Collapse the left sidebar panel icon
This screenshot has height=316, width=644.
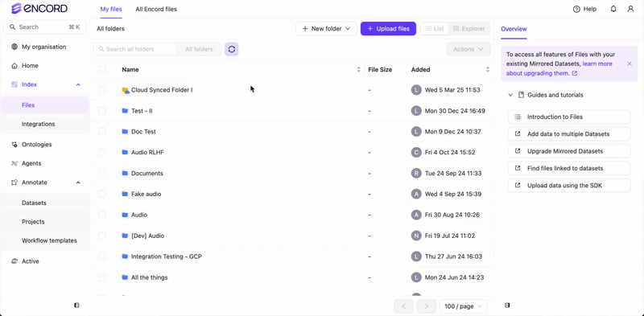click(x=76, y=306)
